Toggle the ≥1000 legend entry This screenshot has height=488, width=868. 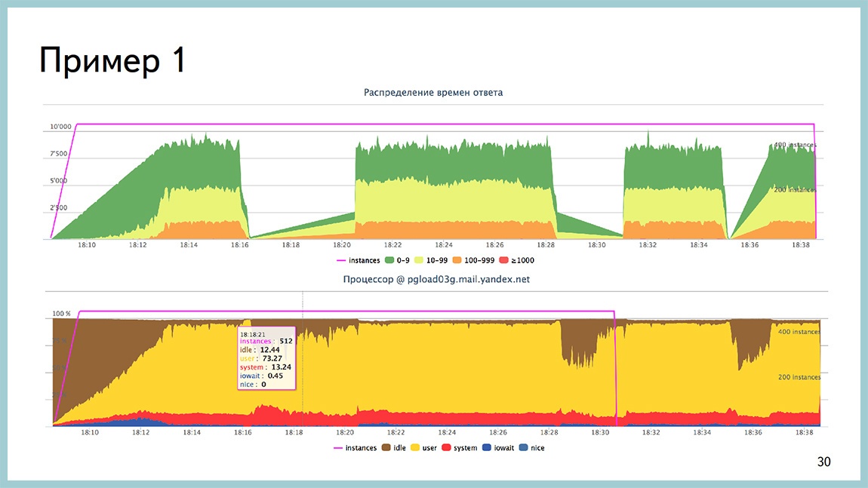pyautogui.click(x=516, y=260)
